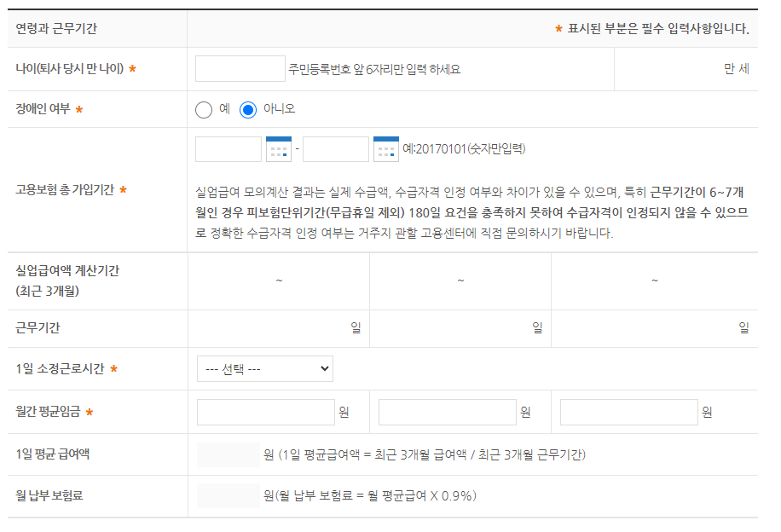781x532 pixels.
Task: Open the end date calendar picker icon
Action: [386, 149]
